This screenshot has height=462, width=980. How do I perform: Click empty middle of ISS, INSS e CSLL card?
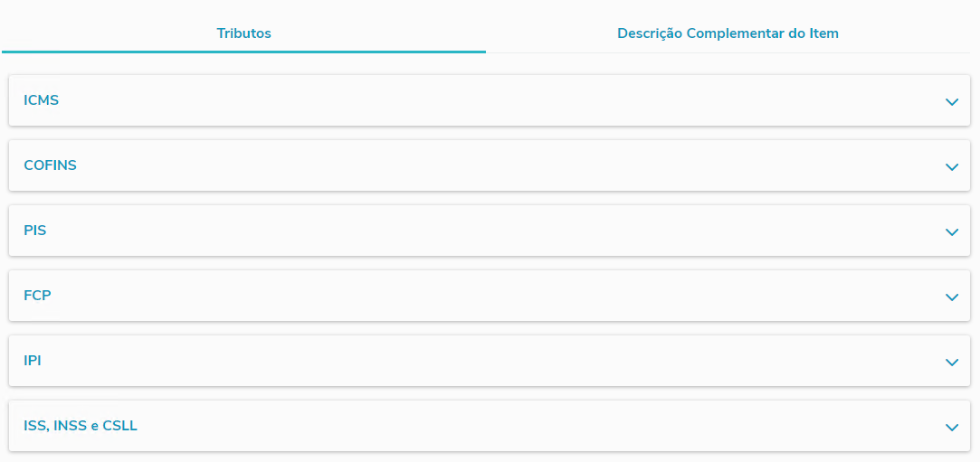click(489, 426)
